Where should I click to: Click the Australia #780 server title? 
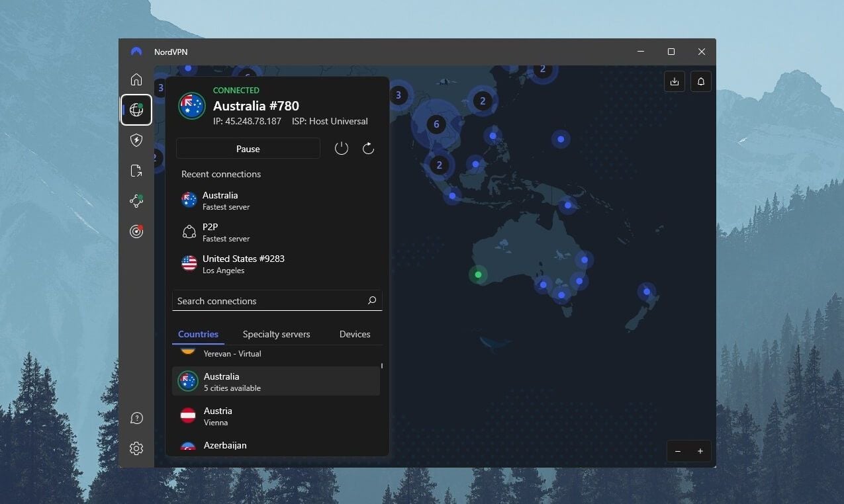[x=256, y=106]
